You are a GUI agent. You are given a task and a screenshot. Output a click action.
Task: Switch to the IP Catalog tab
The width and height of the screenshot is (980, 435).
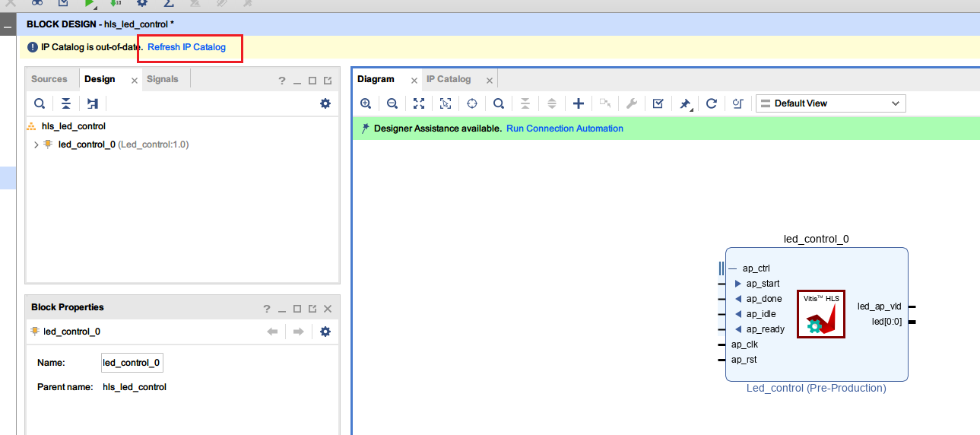point(448,79)
